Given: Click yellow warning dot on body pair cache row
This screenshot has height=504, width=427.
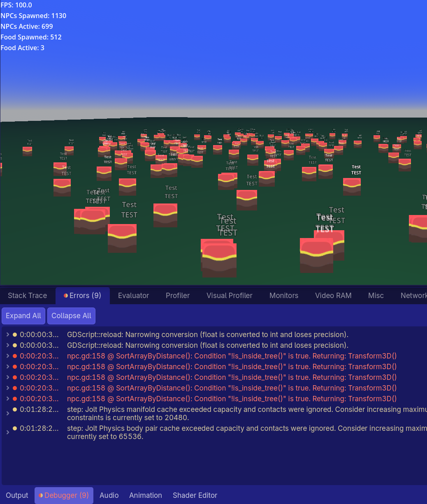Looking at the screenshot, I should click(x=15, y=428).
